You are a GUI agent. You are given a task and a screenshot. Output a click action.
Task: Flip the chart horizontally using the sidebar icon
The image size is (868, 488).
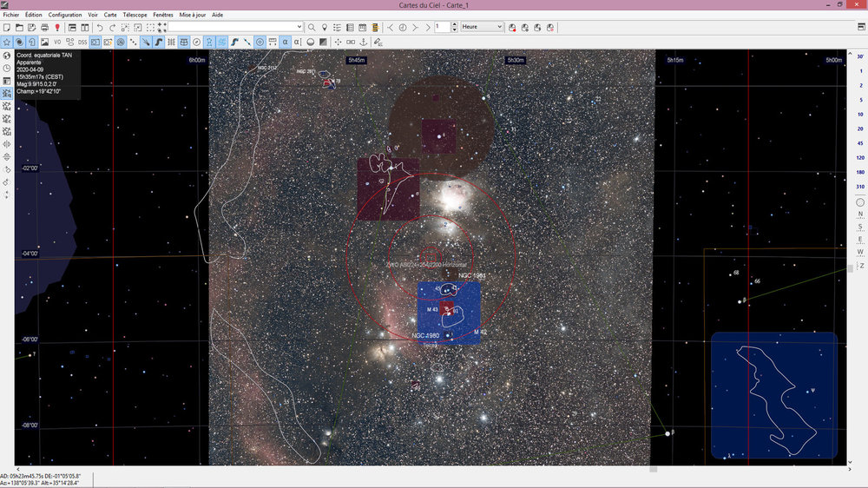[7, 144]
